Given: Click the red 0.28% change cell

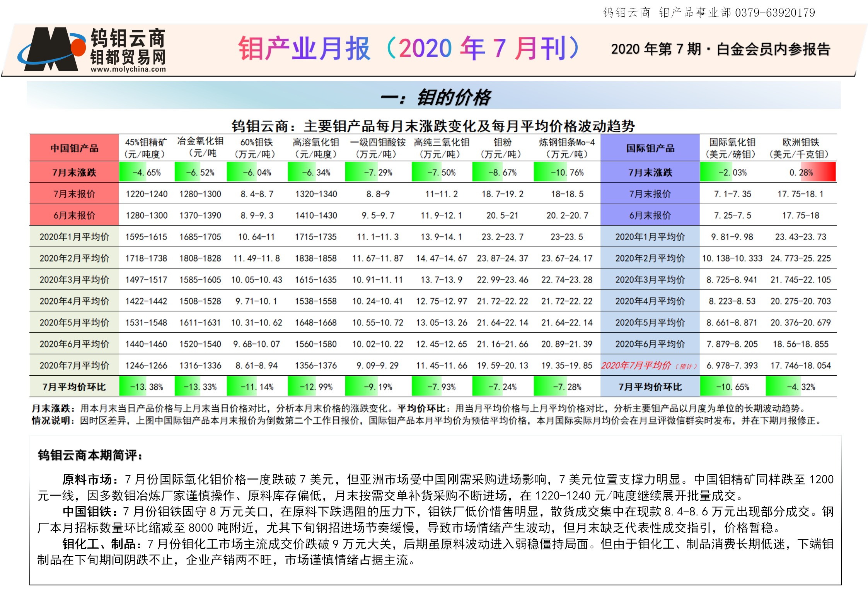Looking at the screenshot, I should pyautogui.click(x=801, y=172).
